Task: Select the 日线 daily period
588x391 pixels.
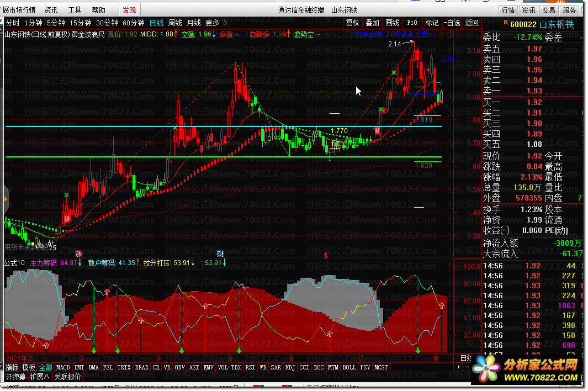Action: click(x=156, y=23)
